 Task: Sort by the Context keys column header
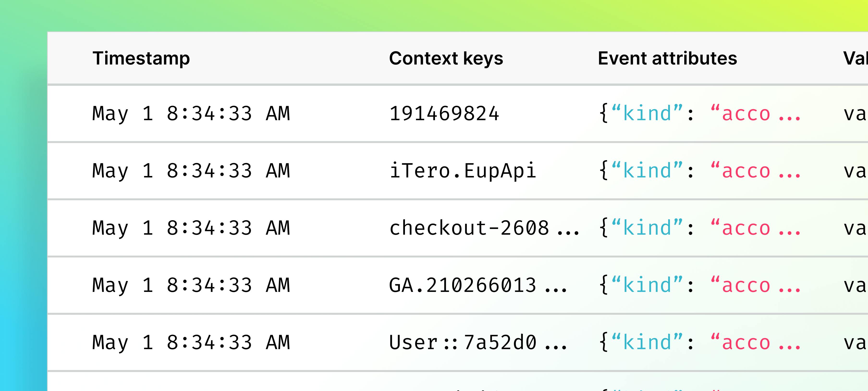446,58
